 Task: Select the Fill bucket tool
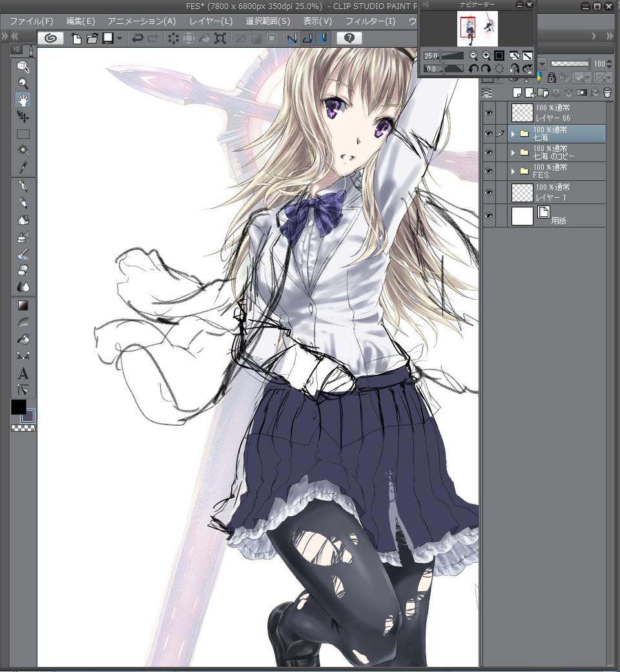point(23,339)
